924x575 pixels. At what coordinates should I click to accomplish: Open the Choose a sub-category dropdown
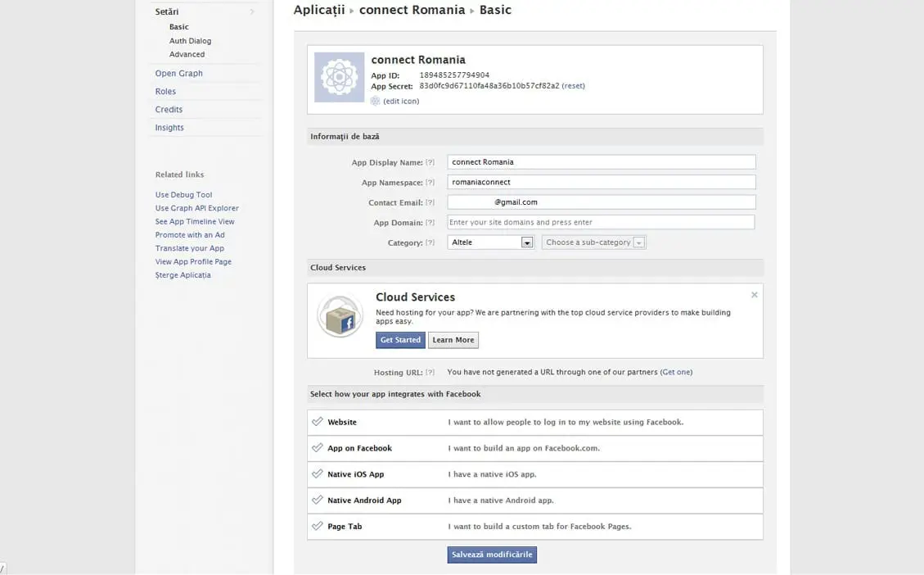point(594,242)
